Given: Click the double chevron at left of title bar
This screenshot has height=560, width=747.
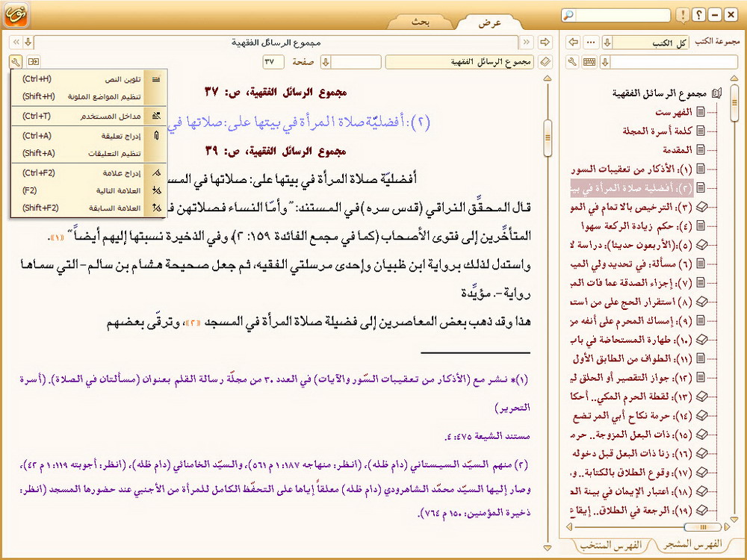Looking at the screenshot, I should [16, 43].
